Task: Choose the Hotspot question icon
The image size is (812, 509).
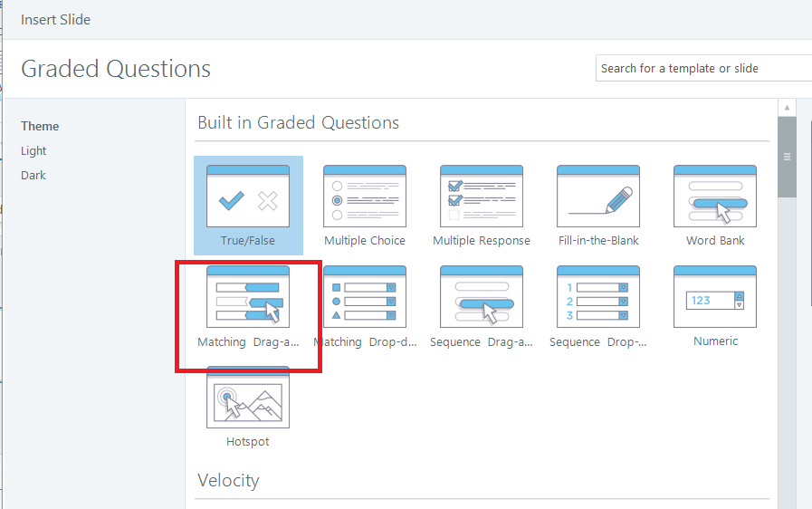Action: click(x=248, y=397)
